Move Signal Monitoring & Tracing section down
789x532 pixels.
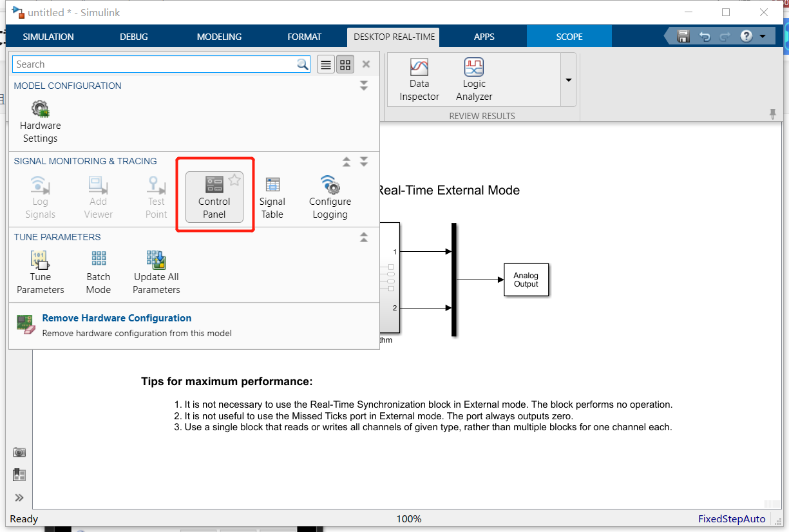[x=364, y=161]
